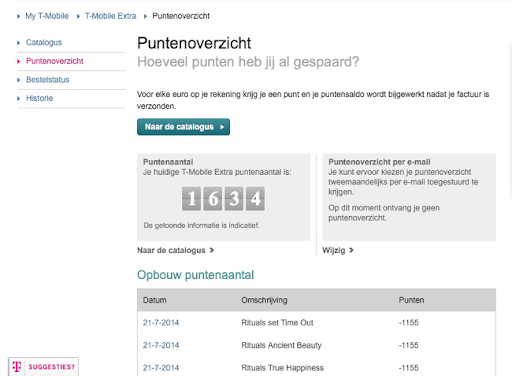The height and width of the screenshot is (376, 512).
Task: Click arrow bullet next to Bestelstatus
Action: (19, 80)
